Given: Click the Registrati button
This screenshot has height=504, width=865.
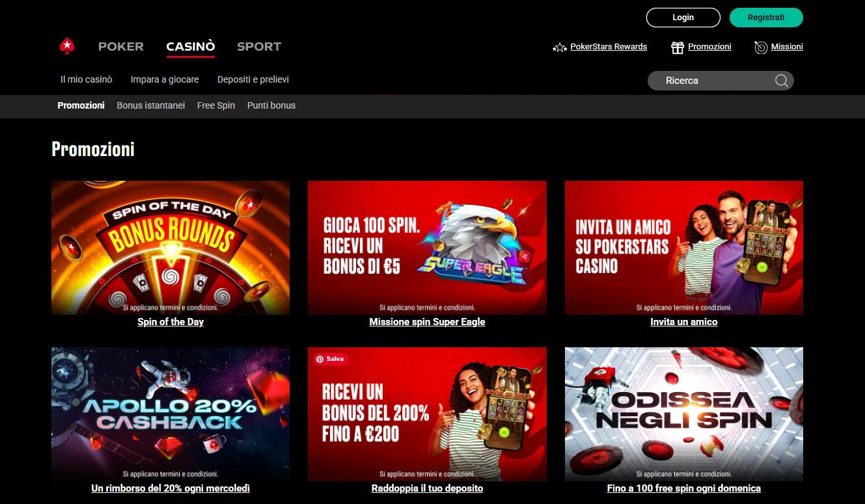Looking at the screenshot, I should pos(766,18).
